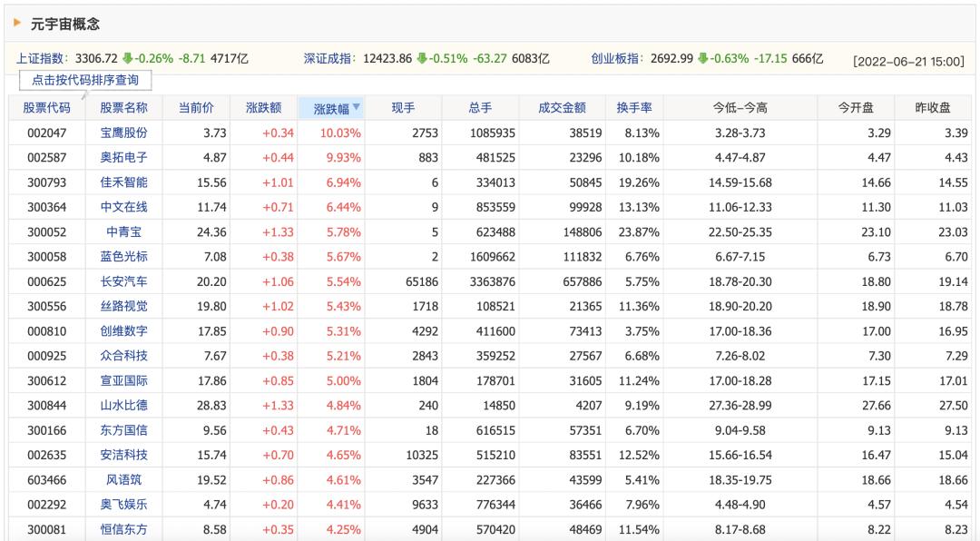Sort by 换手率 column header

click(x=634, y=108)
